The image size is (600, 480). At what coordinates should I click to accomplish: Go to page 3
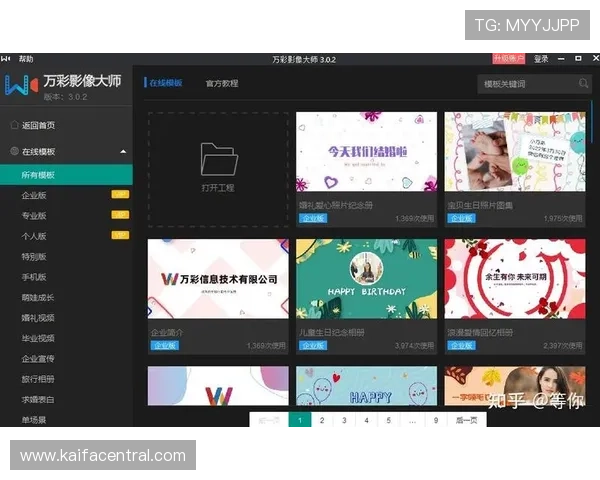[344, 420]
